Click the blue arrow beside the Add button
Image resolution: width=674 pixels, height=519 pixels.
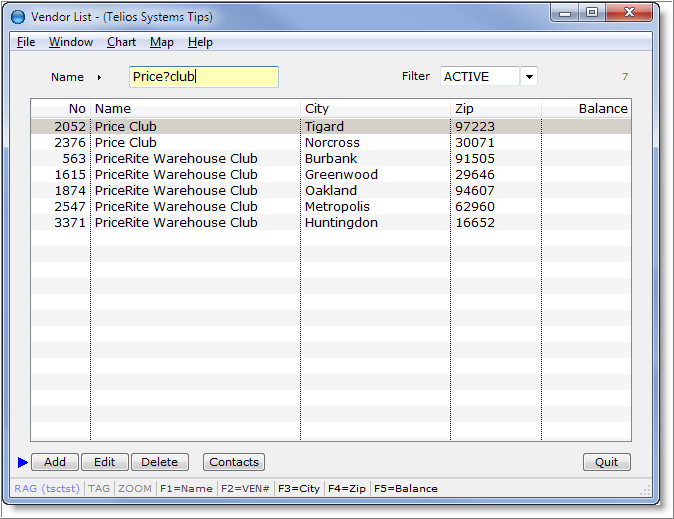(23, 462)
